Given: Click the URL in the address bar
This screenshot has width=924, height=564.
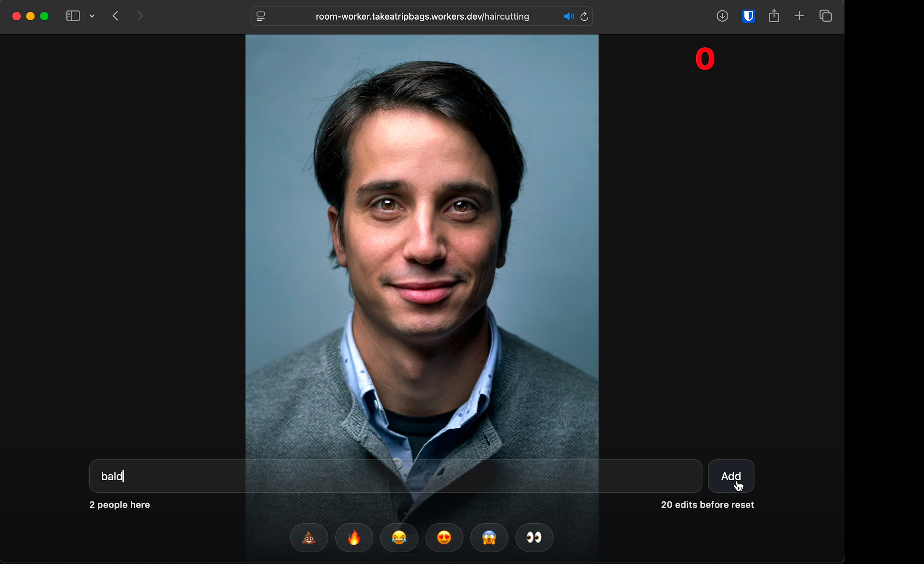Looking at the screenshot, I should [x=422, y=16].
